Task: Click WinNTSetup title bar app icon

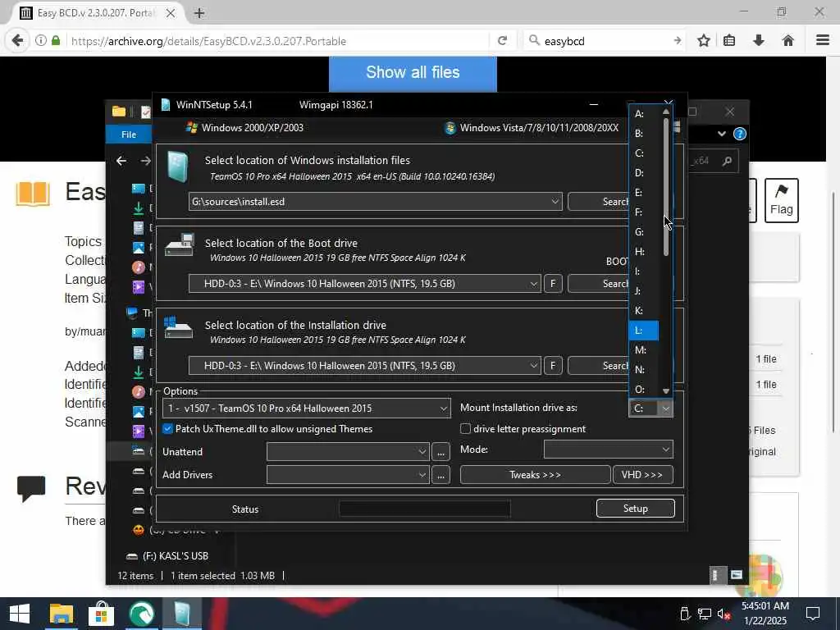Action: click(166, 104)
